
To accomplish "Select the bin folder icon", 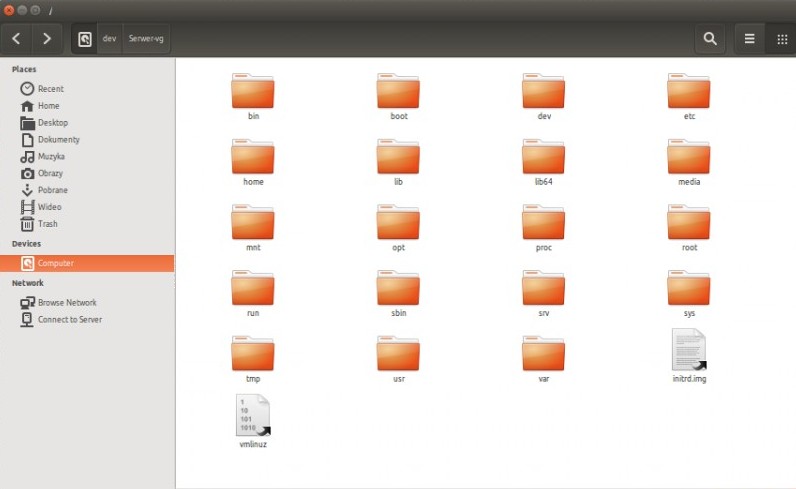I will pos(253,91).
